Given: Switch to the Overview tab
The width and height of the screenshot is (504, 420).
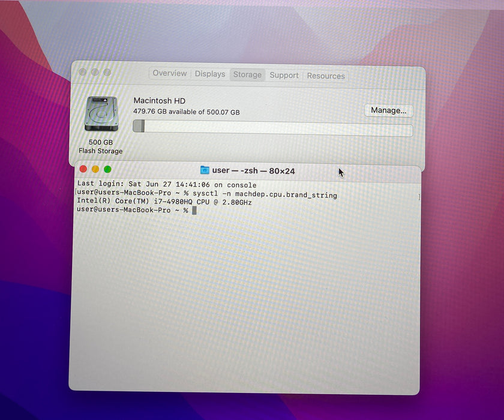Looking at the screenshot, I should [x=170, y=73].
